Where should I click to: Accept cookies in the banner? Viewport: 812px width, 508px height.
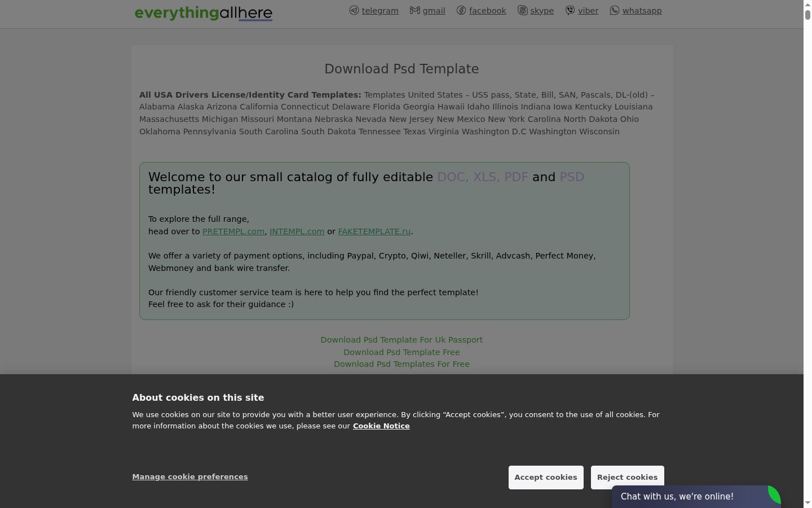[x=546, y=478]
